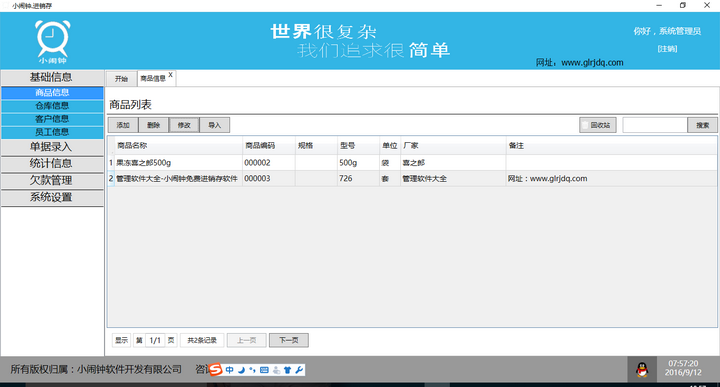Sort by the 商品编码 column header
Screen dimensions: 720x387
pos(269,146)
